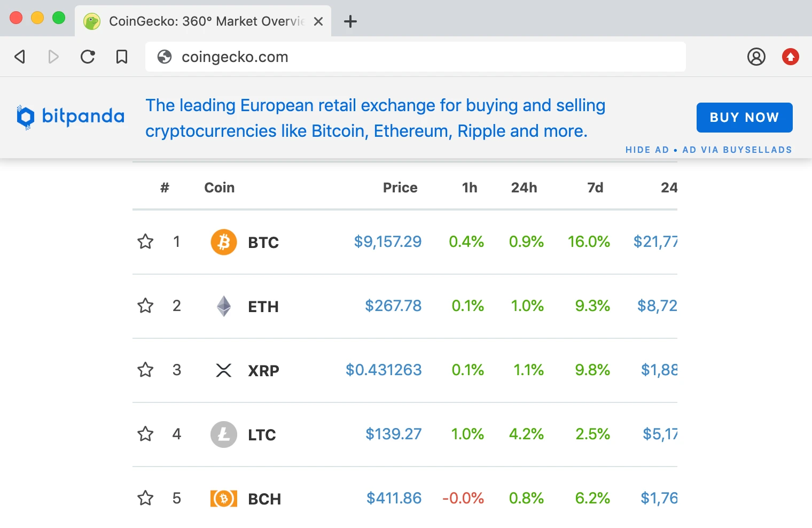Click the site info globe icon

[165, 57]
